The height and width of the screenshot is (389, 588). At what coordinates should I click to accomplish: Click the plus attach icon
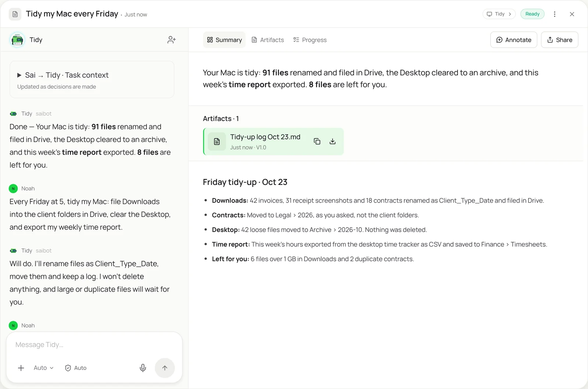tap(21, 368)
